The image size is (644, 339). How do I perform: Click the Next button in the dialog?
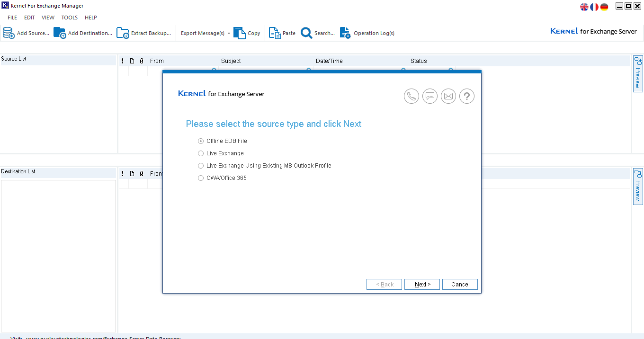(x=422, y=285)
